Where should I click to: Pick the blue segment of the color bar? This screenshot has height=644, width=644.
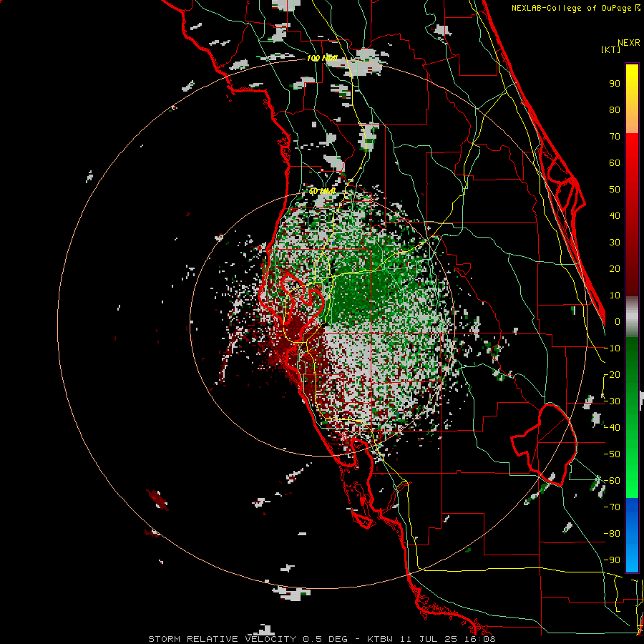coord(632,535)
